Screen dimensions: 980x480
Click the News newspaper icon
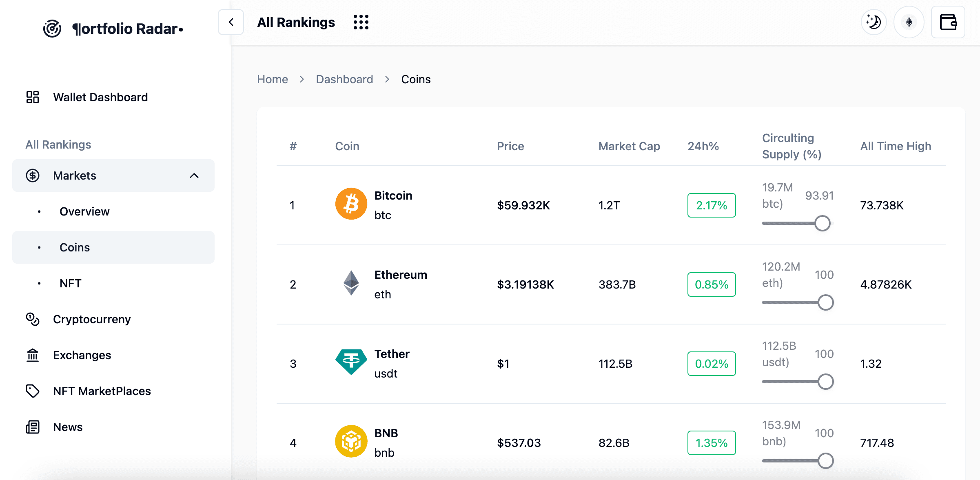coord(33,427)
